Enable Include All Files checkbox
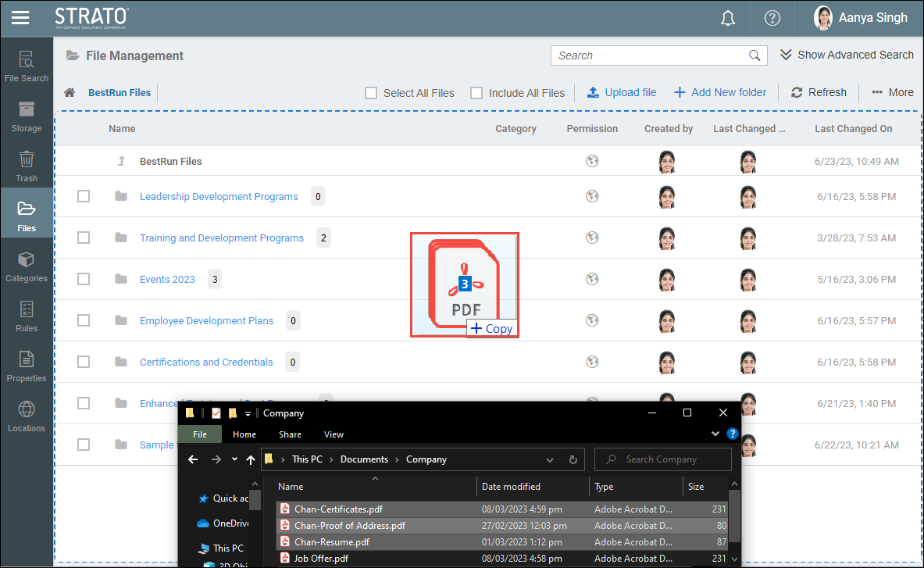This screenshot has height=568, width=924. [476, 93]
